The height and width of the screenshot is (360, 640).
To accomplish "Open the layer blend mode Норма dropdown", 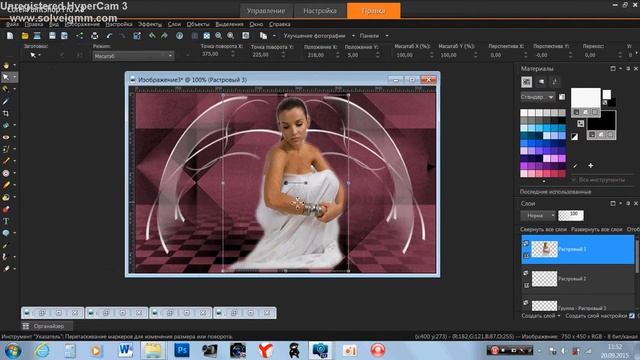I will (538, 216).
